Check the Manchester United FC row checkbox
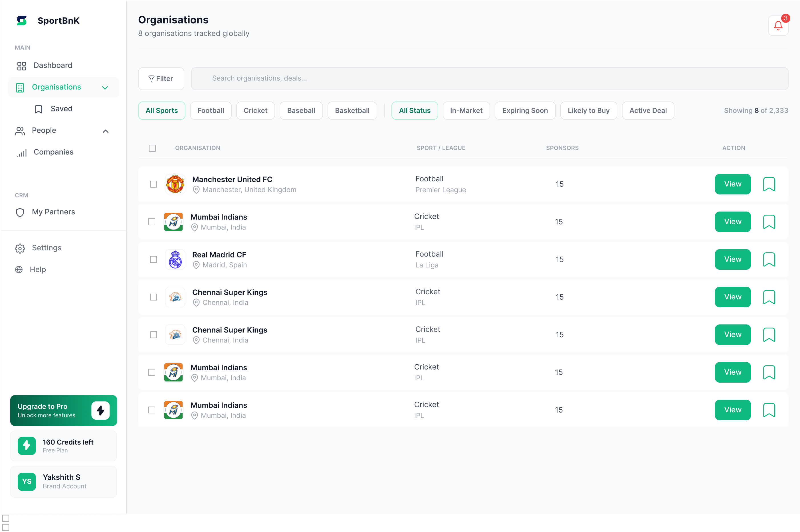 pyautogui.click(x=153, y=184)
